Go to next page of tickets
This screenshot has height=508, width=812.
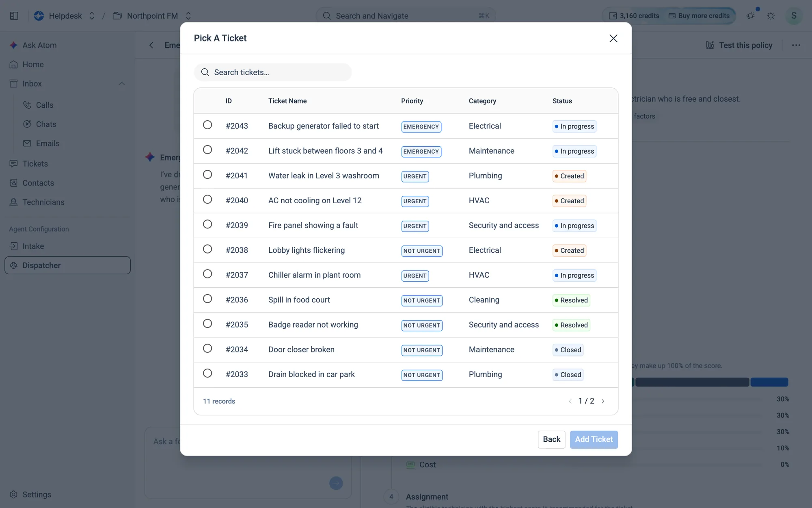pyautogui.click(x=603, y=401)
